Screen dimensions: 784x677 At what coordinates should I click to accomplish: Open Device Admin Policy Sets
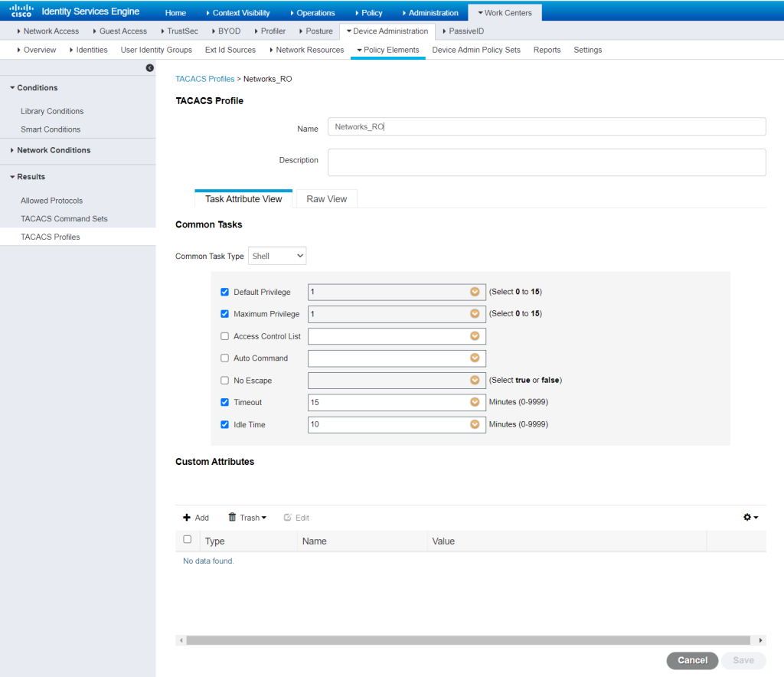tap(476, 50)
